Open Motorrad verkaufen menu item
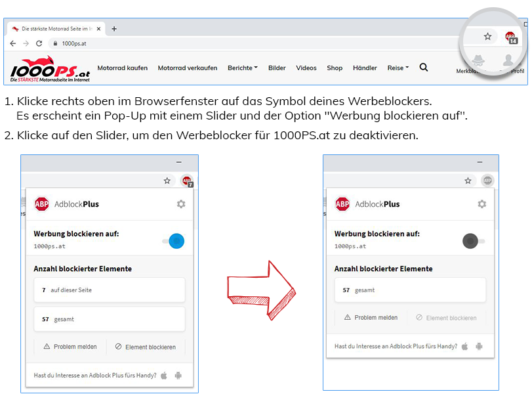Viewport: 532px width, 417px height. point(188,68)
